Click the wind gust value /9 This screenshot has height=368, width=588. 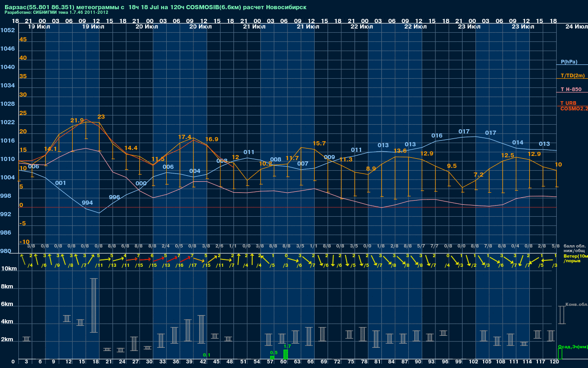[57, 265]
